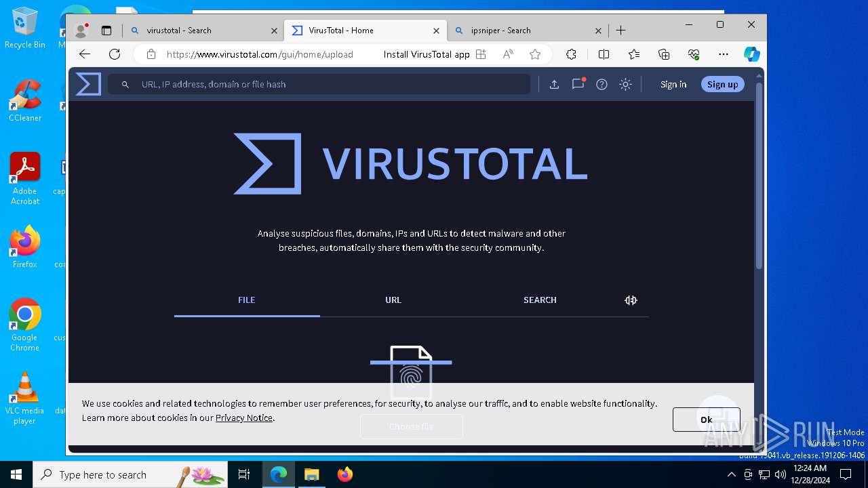Open Read aloud icon in address bar
The height and width of the screenshot is (488, 868).
point(508,54)
